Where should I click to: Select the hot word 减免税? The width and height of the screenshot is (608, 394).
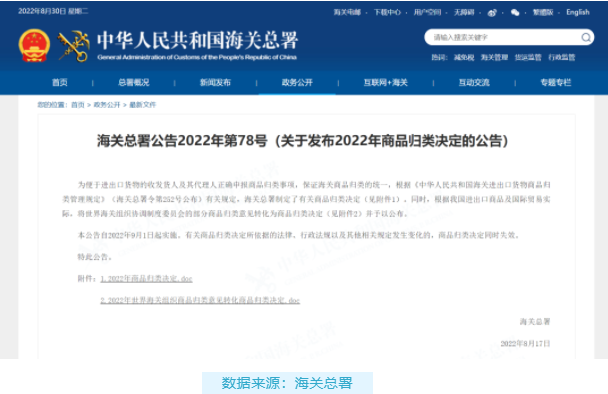[x=464, y=57]
